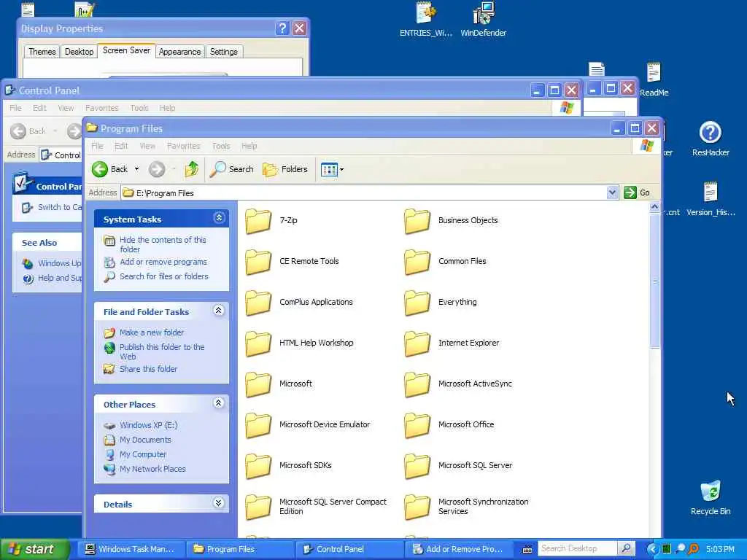Image resolution: width=747 pixels, height=560 pixels.
Task: Open the View menu in Program Files
Action: pos(147,146)
